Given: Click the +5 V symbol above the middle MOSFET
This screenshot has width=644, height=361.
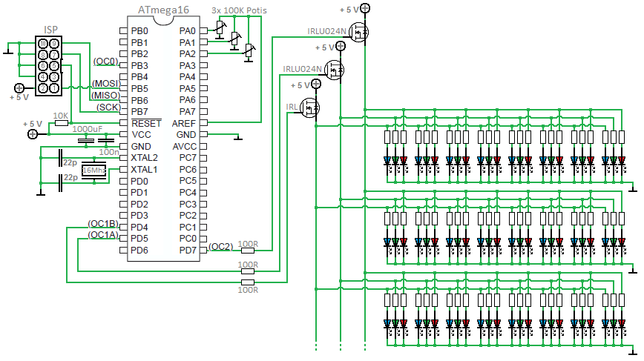Looking at the screenshot, I should (x=341, y=46).
